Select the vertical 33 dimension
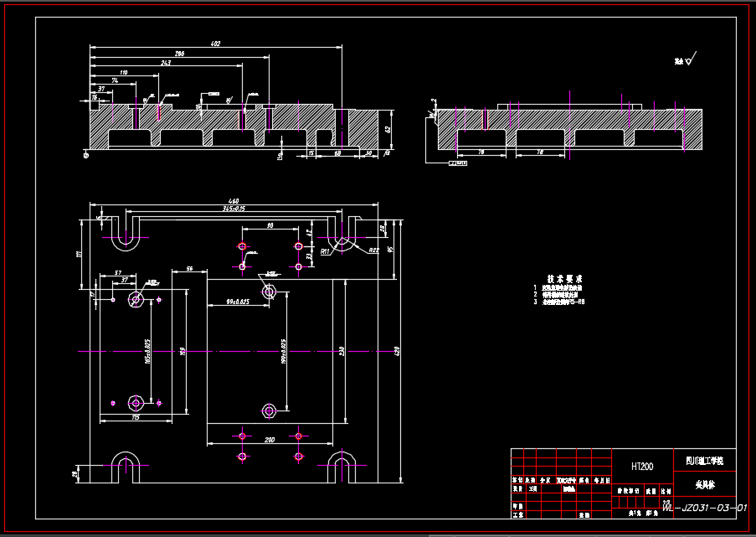Screen dimensions: 756x537 pos(309,257)
